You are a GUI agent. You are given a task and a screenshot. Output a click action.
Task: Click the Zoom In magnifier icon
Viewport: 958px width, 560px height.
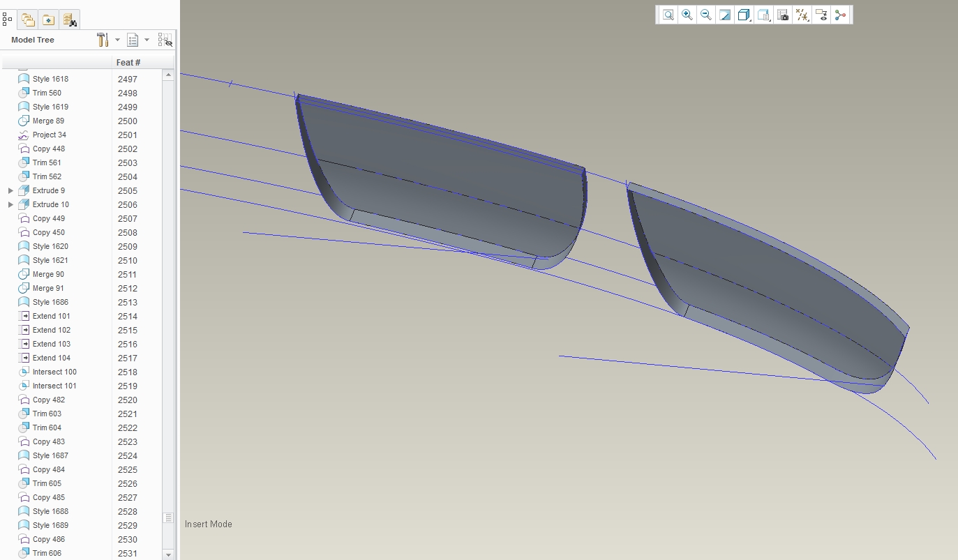click(x=687, y=15)
